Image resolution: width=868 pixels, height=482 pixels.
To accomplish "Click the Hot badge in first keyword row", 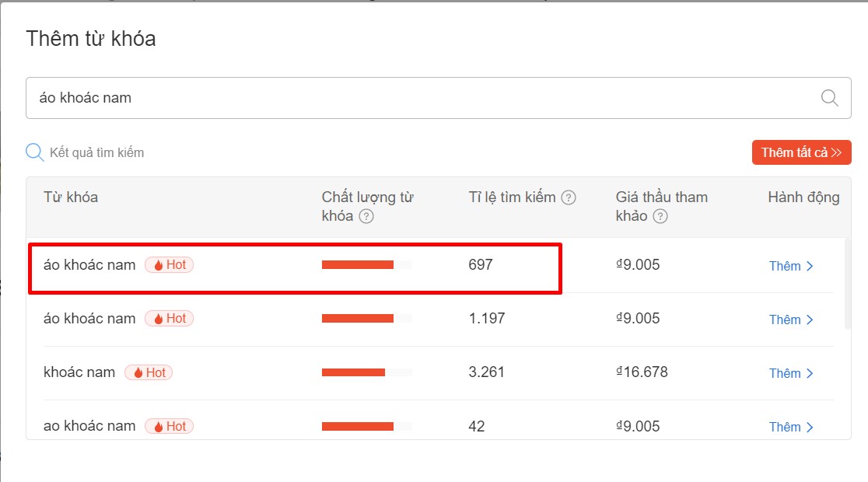I will pyautogui.click(x=170, y=265).
